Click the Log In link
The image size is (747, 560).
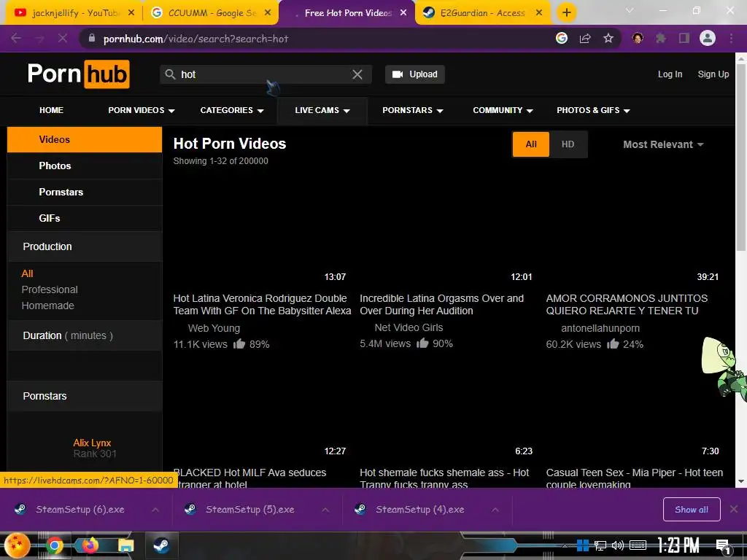click(x=670, y=74)
